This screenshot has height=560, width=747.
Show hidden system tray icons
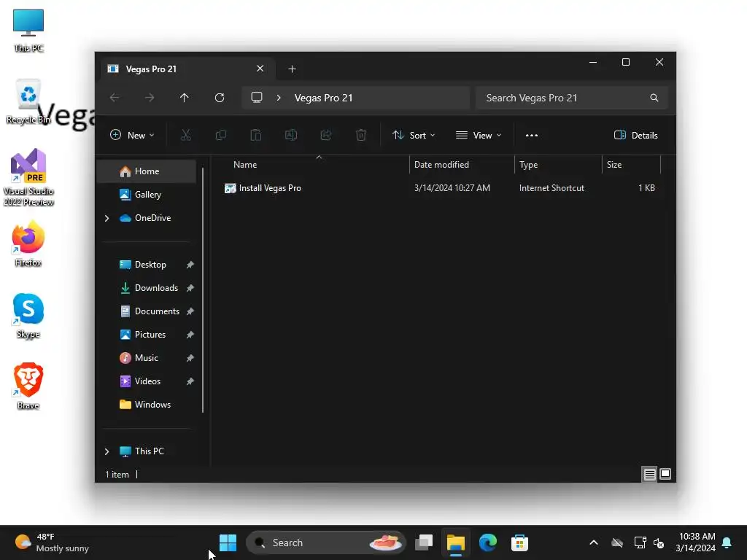click(594, 542)
